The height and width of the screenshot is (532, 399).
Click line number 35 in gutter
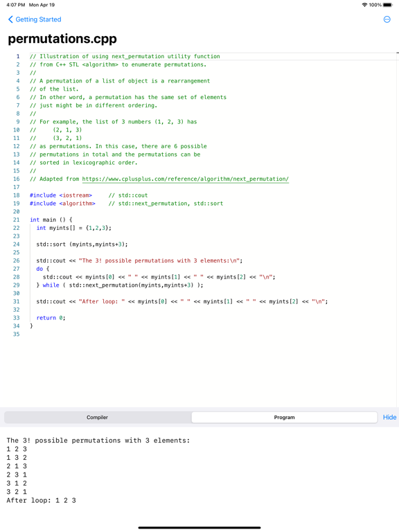coord(17,334)
